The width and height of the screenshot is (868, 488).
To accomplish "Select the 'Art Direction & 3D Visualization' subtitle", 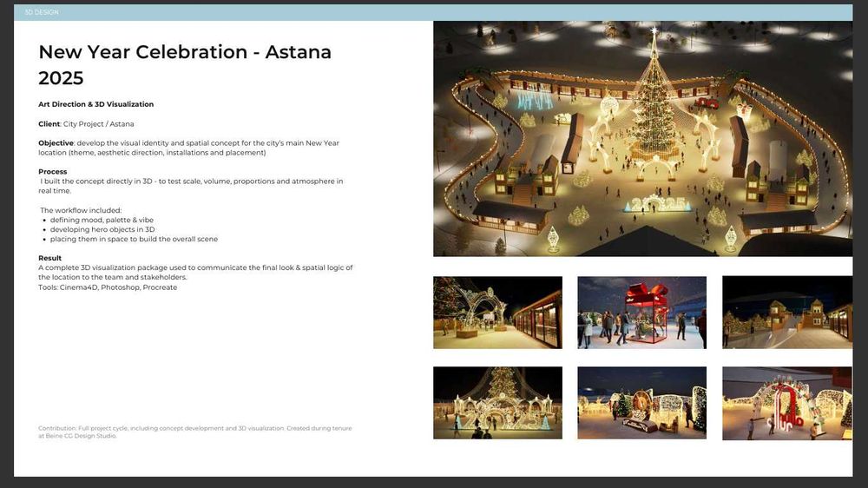I will 95,104.
